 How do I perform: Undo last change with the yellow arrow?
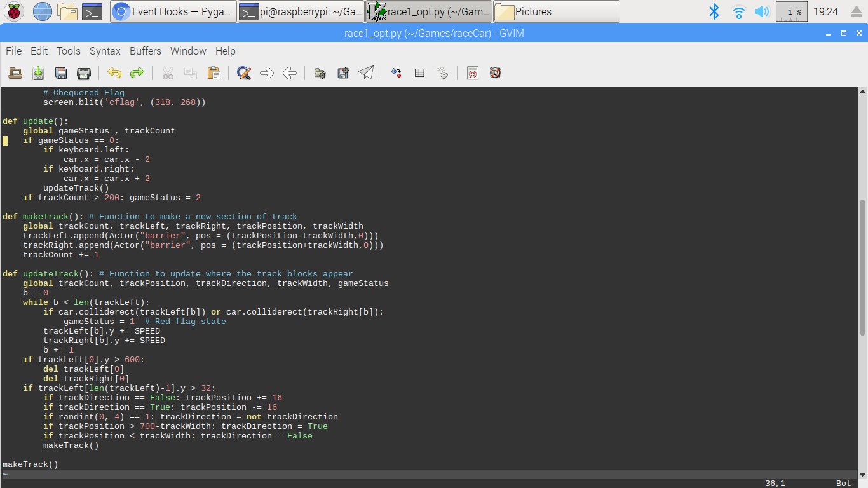[114, 73]
